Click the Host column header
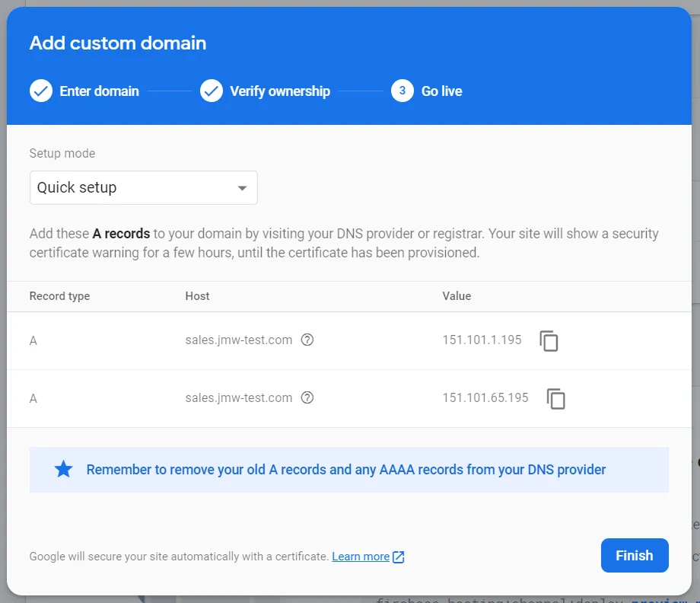The width and height of the screenshot is (700, 603). tap(197, 296)
